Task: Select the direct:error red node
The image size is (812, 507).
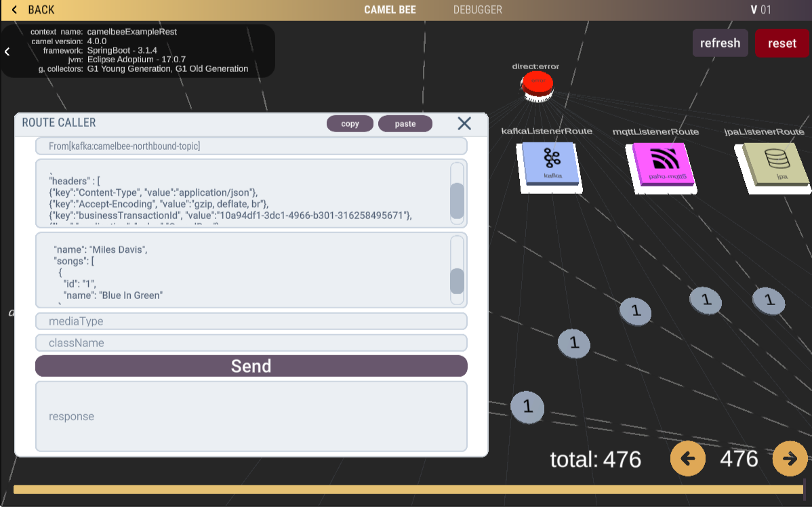Action: (x=537, y=85)
